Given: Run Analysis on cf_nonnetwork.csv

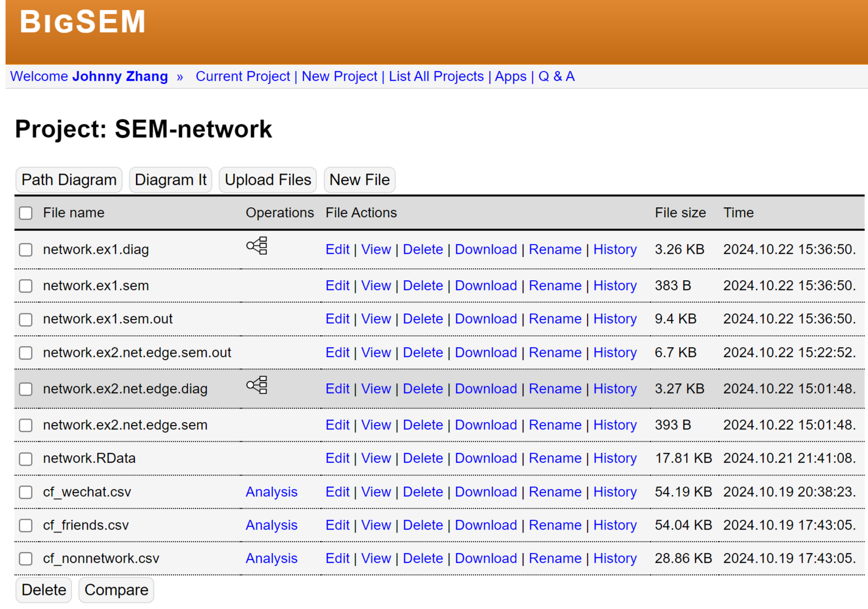Looking at the screenshot, I should [272, 558].
